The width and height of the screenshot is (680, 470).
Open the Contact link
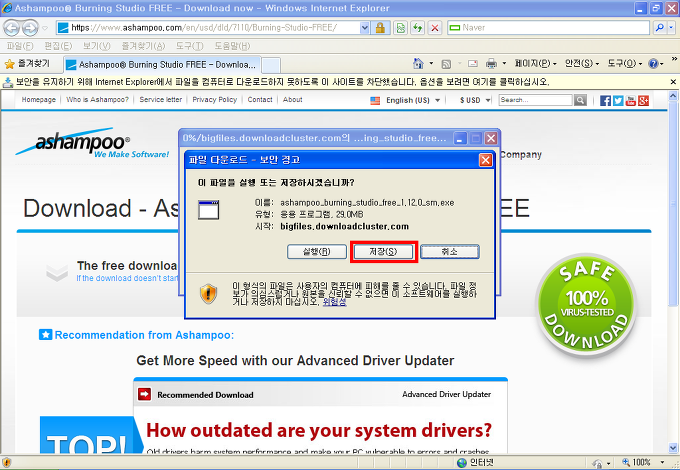(x=260, y=99)
